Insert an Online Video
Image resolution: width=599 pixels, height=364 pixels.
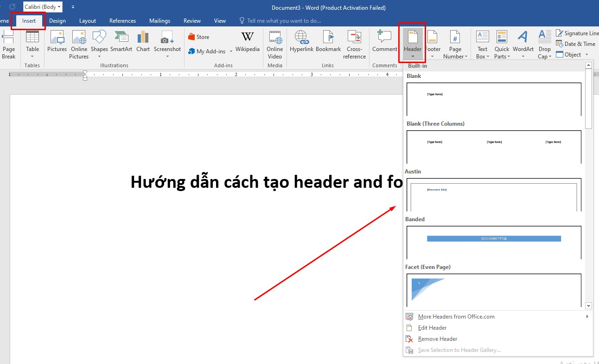(274, 45)
